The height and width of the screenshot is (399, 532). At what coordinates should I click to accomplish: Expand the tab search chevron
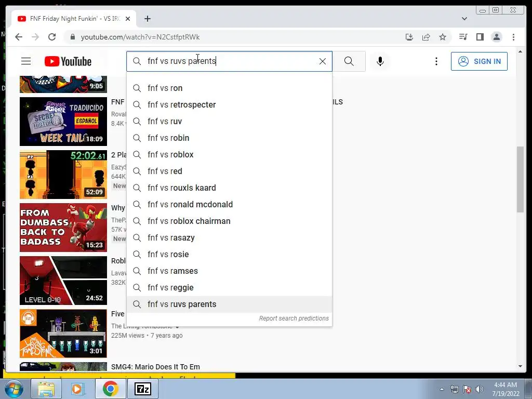point(464,19)
